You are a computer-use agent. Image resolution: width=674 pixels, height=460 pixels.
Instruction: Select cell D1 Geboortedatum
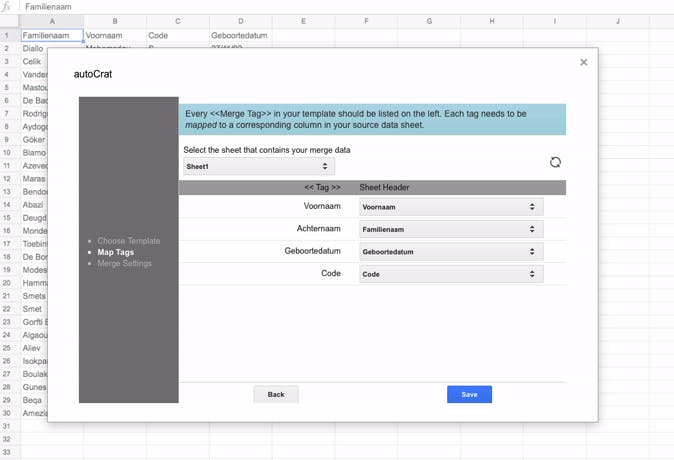[240, 35]
